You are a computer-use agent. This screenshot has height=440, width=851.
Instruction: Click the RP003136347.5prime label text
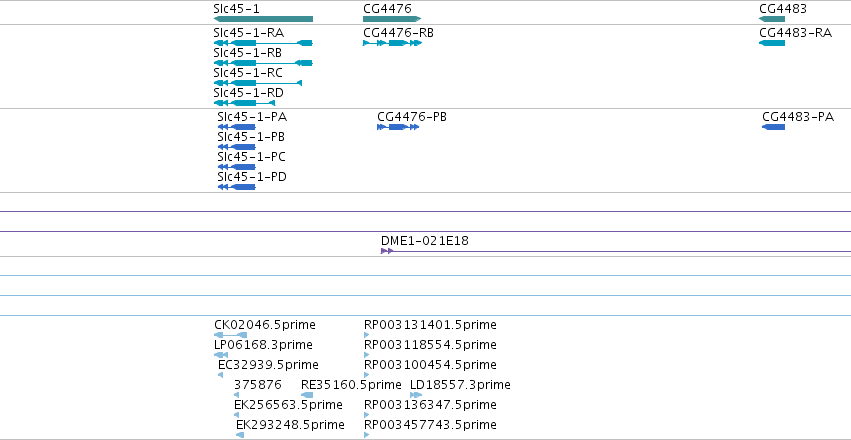pyautogui.click(x=430, y=405)
